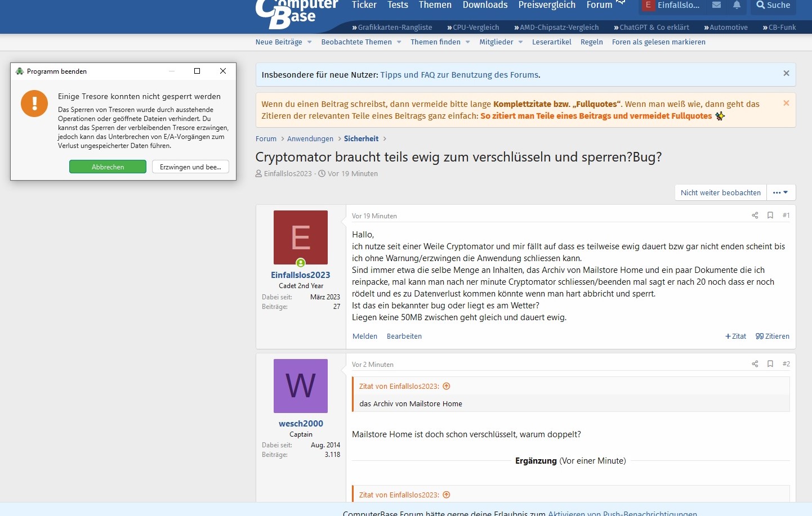Image resolution: width=812 pixels, height=516 pixels.
Task: Open Leserartikel link
Action: tap(551, 42)
